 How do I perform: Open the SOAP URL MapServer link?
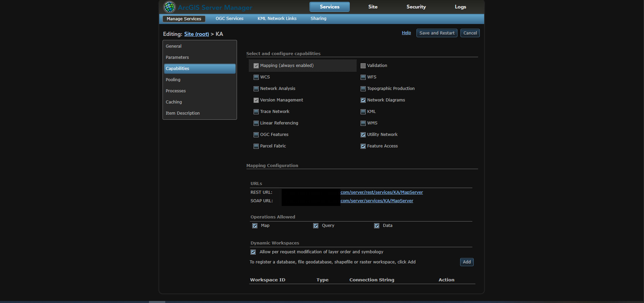tap(377, 201)
